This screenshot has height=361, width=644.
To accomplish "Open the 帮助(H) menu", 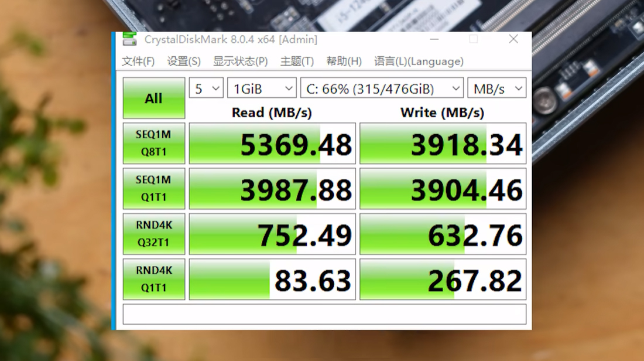I will pyautogui.click(x=344, y=62).
